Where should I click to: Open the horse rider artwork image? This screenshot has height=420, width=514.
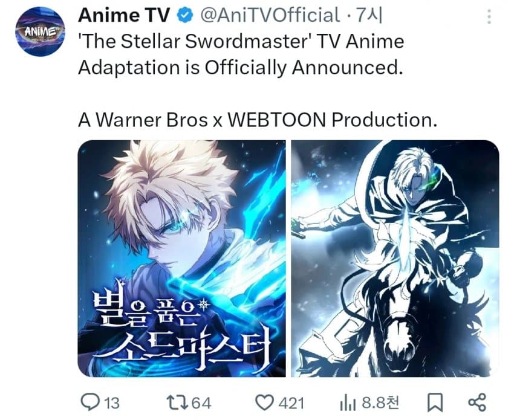(x=395, y=259)
